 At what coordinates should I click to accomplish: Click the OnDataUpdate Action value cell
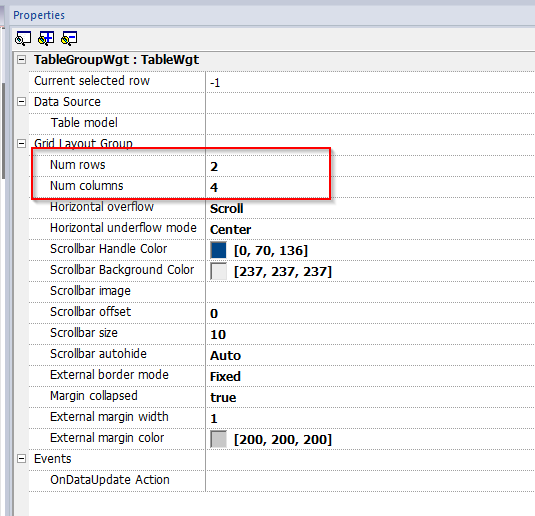(x=370, y=481)
